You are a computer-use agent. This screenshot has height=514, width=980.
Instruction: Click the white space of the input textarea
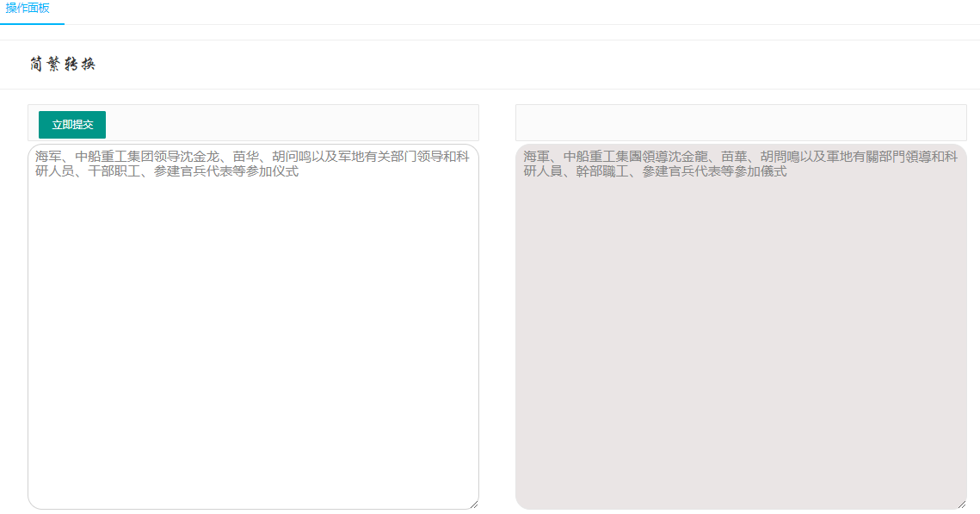coord(254,344)
